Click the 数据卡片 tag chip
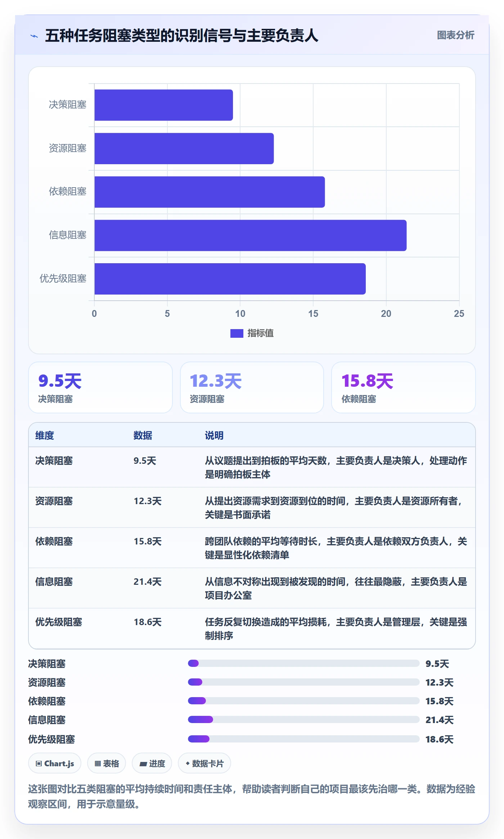 point(204,763)
